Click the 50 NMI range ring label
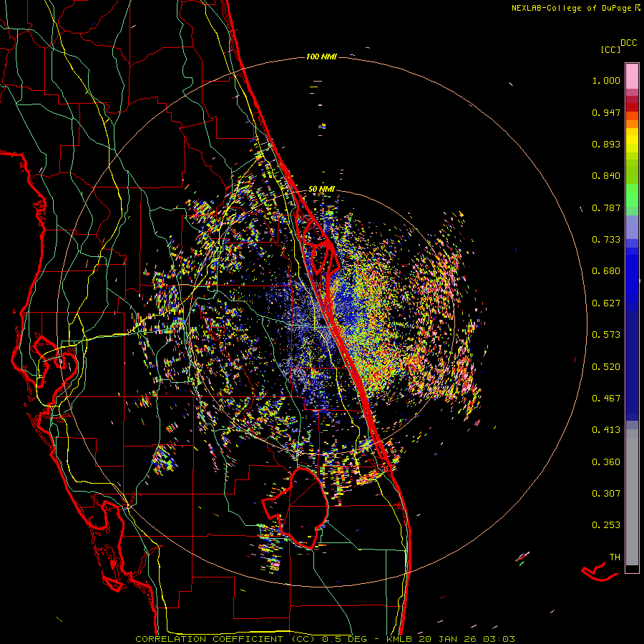 click(x=321, y=189)
